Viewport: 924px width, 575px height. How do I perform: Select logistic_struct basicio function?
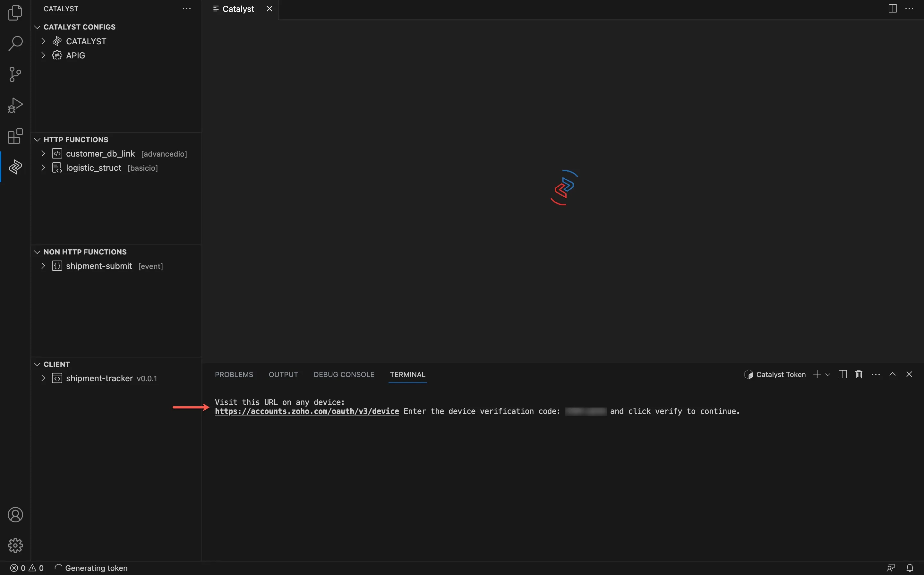[x=116, y=168]
